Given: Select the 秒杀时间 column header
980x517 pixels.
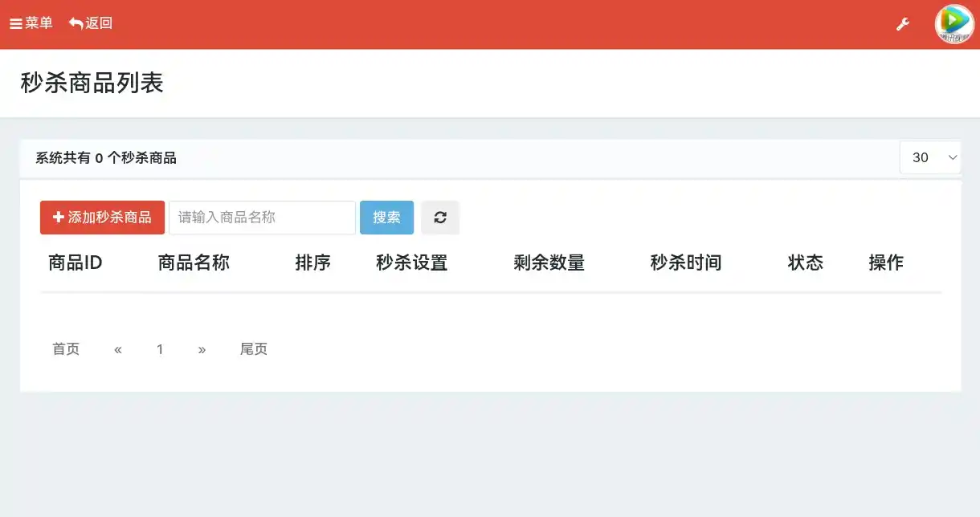Looking at the screenshot, I should (686, 263).
